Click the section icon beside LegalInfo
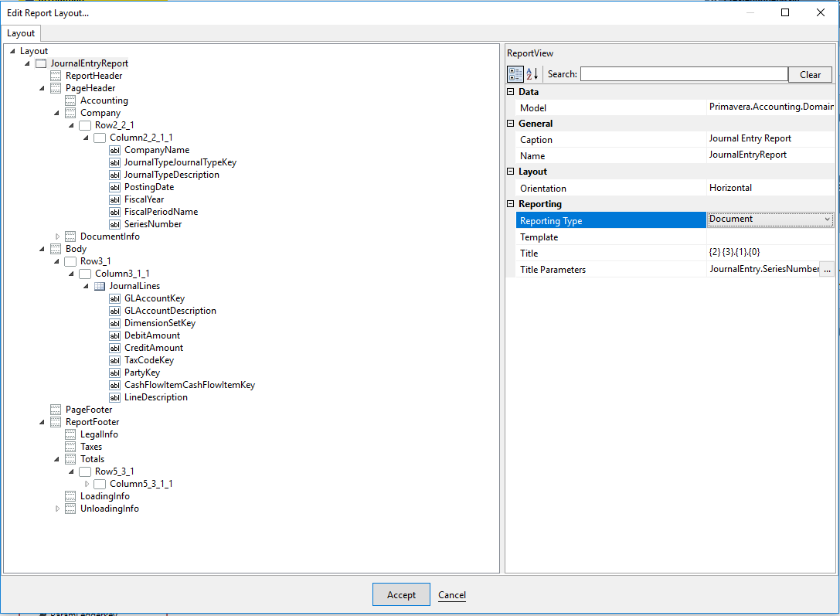Image resolution: width=840 pixels, height=616 pixels. click(70, 434)
